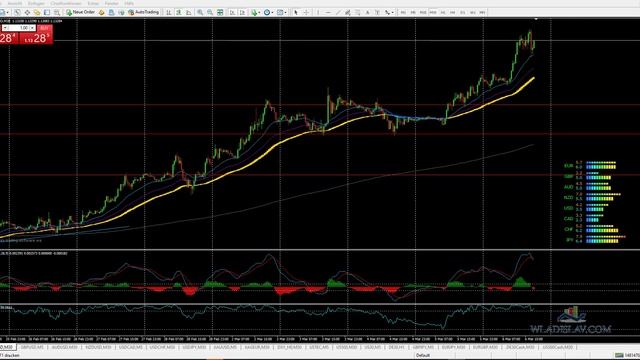Select the text tool
The width and height of the screenshot is (640, 360).
click(x=367, y=12)
